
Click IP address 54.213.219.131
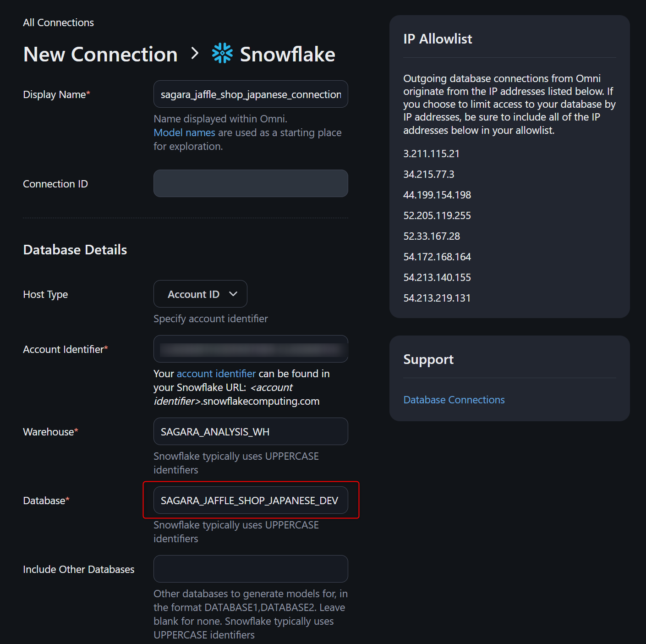[x=437, y=298]
